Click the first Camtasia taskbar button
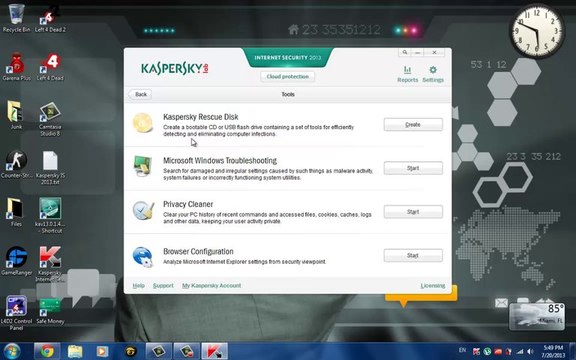Image resolution: width=576 pixels, height=360 pixels. [x=159, y=351]
